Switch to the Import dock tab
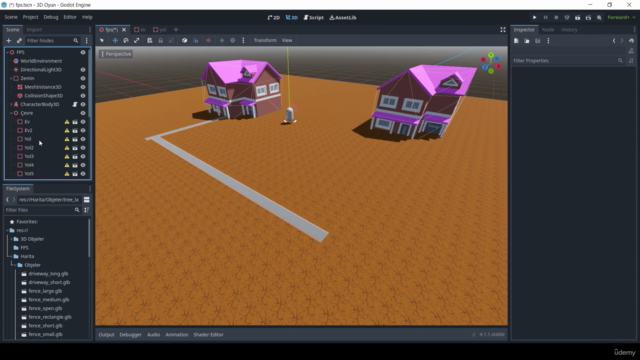The width and height of the screenshot is (640, 360). [34, 30]
